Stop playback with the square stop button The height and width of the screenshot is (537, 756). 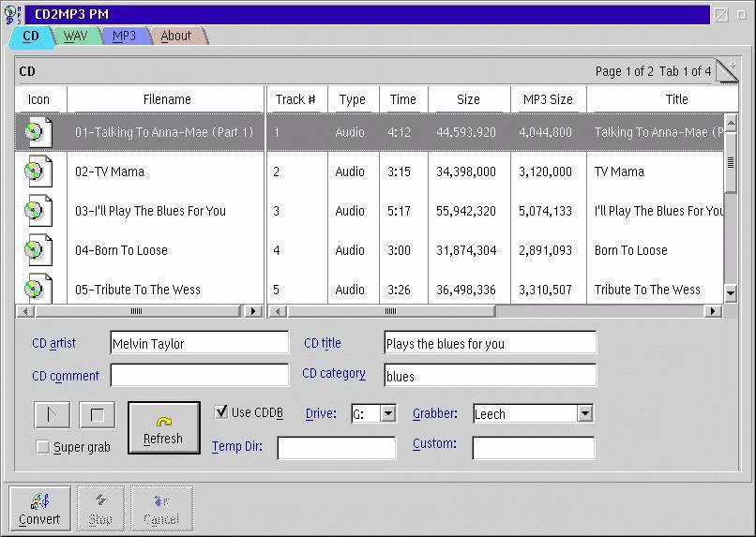97,414
